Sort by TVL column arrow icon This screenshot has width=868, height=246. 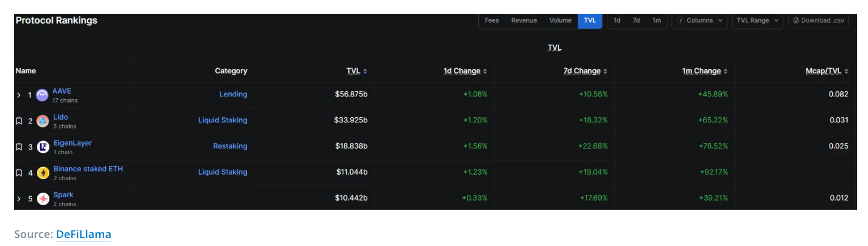pyautogui.click(x=365, y=71)
